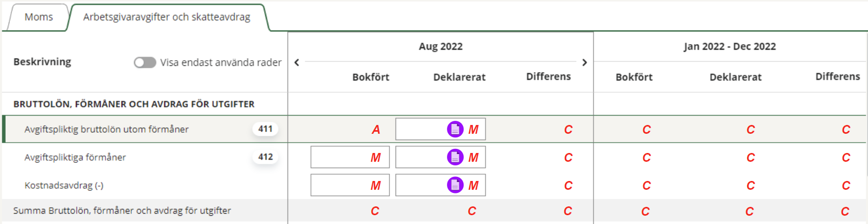Click Bokfört field for Kostnadsavdrag

coord(343,185)
